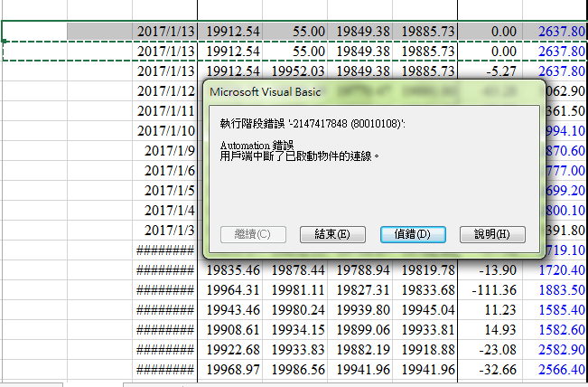This screenshot has width=588, height=387.
Task: Select the blue 2566.40 cell
Action: pos(555,369)
